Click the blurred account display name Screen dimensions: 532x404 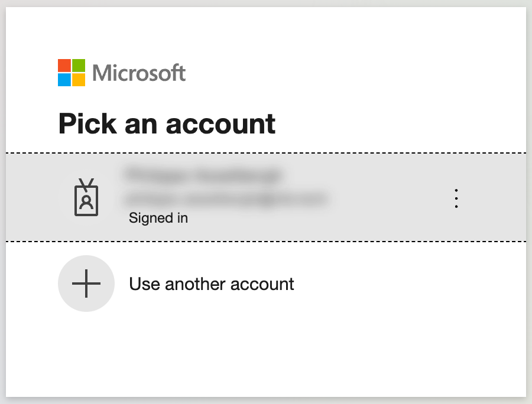coord(203,175)
